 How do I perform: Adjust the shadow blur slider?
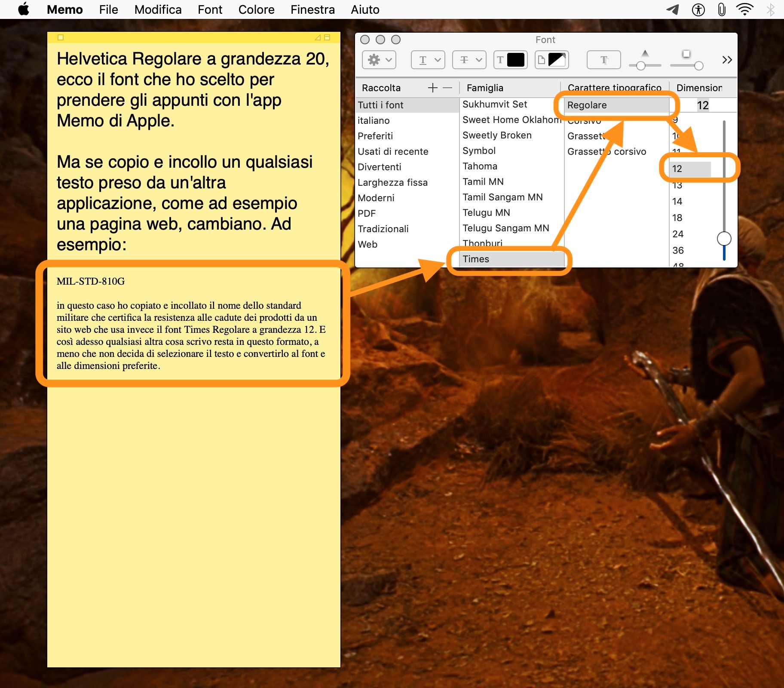(x=699, y=66)
